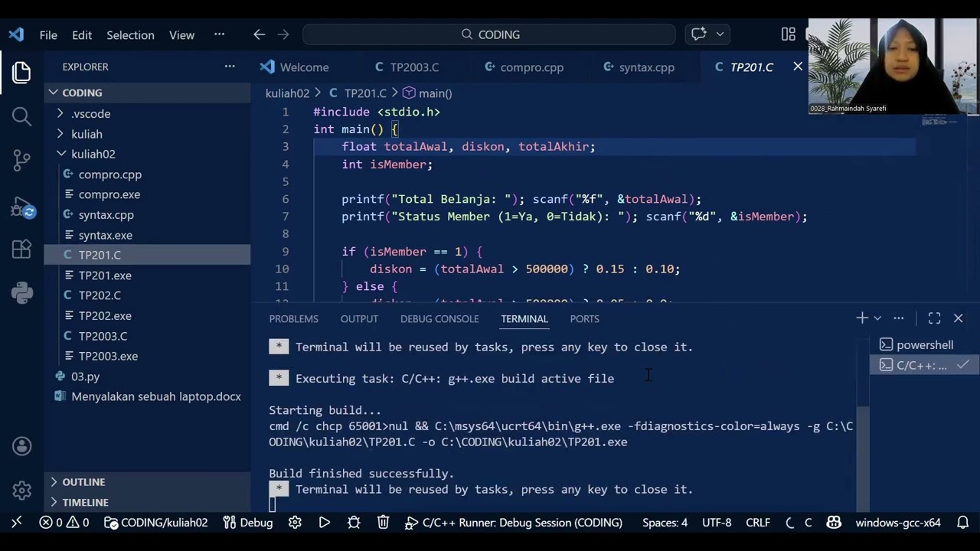Open the Search view in activity bar
This screenshot has width=980, height=551.
pos(21,116)
